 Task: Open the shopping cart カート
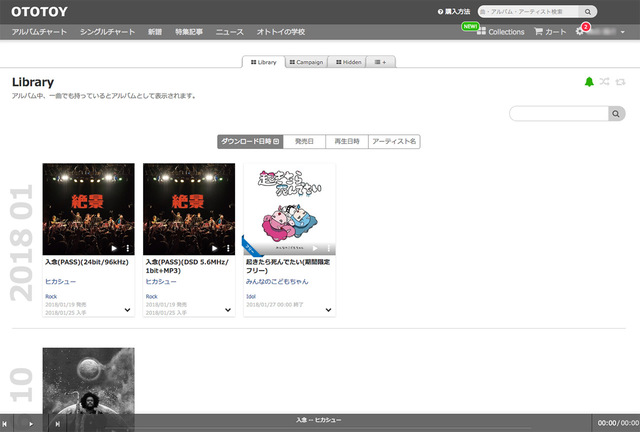point(550,32)
